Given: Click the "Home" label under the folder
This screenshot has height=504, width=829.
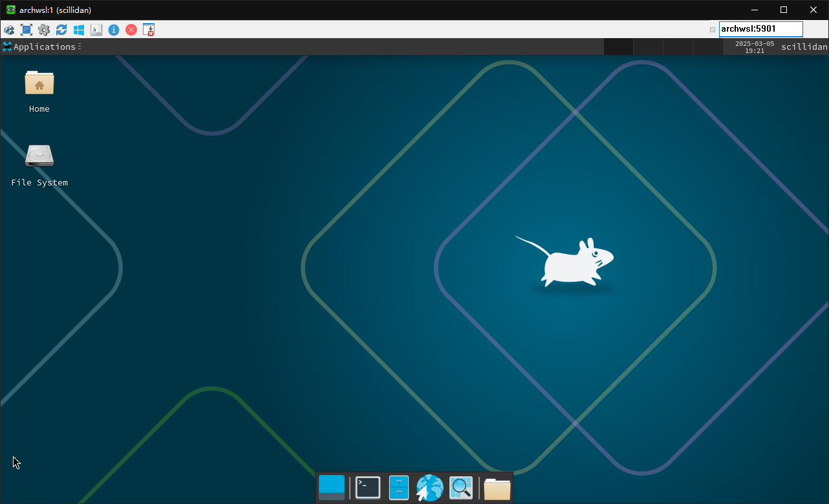Looking at the screenshot, I should tap(39, 109).
